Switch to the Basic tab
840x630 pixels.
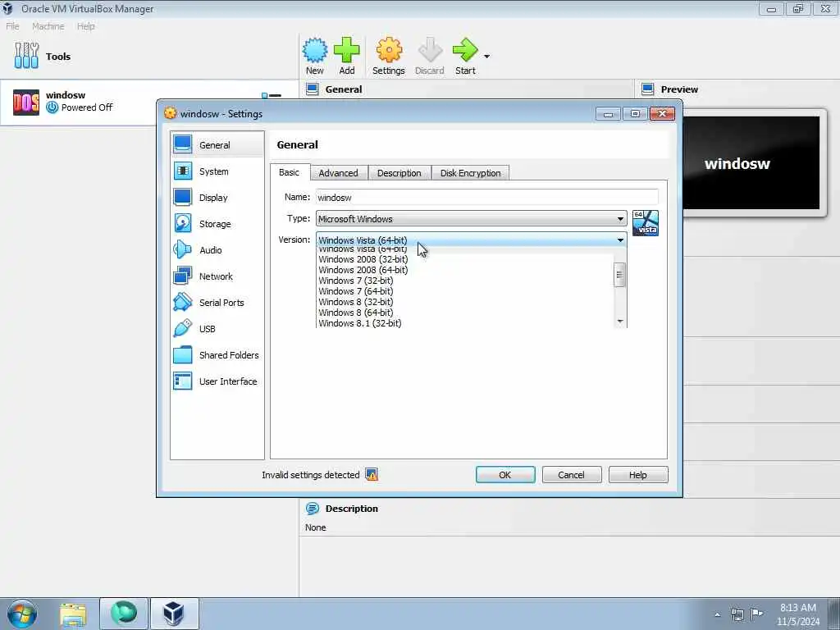click(290, 172)
